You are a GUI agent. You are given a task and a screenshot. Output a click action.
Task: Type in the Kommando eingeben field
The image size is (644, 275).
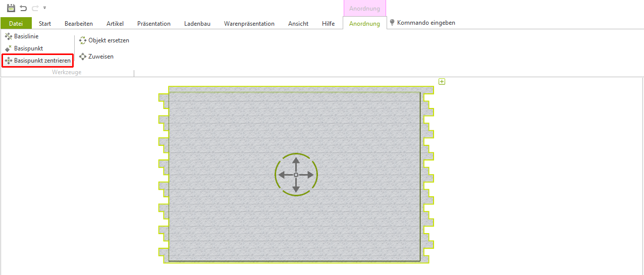pos(426,23)
